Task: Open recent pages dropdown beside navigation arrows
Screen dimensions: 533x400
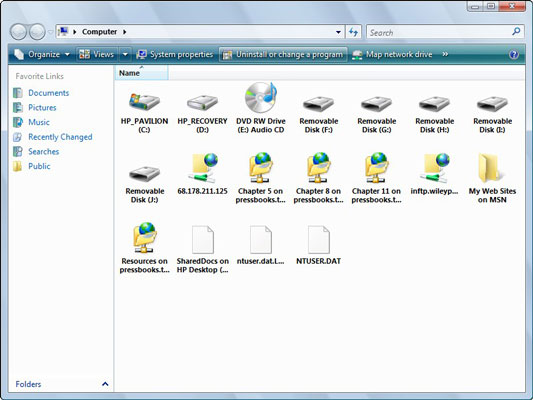Action: click(x=51, y=32)
